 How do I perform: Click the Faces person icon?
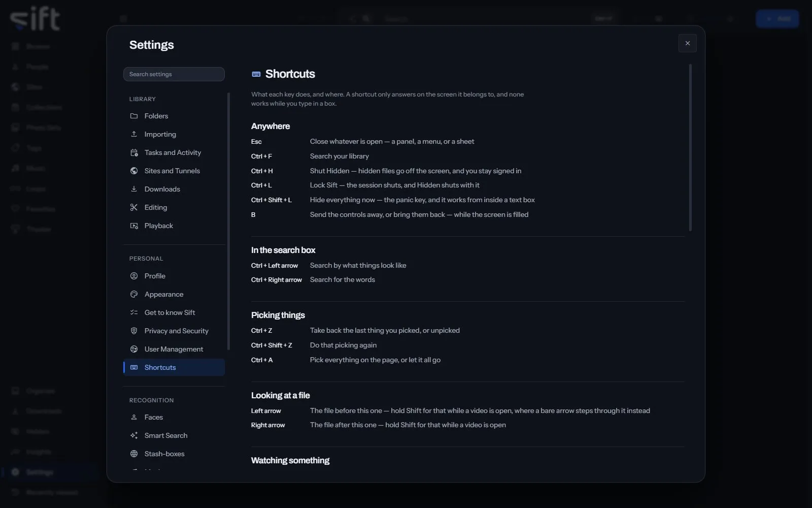pyautogui.click(x=134, y=417)
